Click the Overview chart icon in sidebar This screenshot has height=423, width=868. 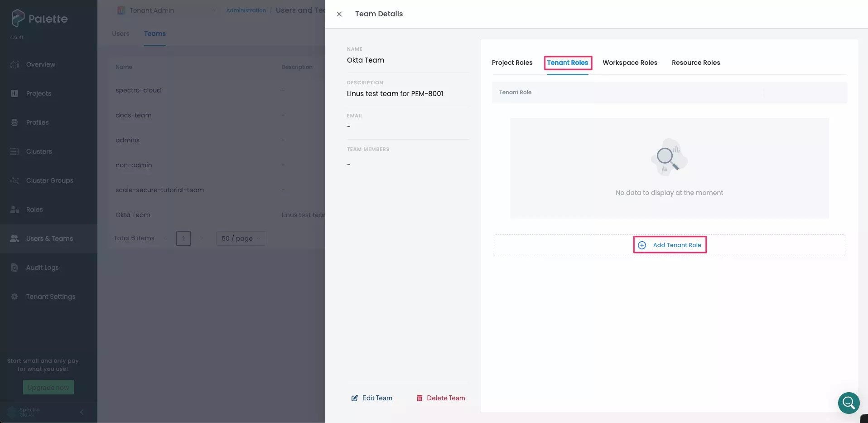(x=14, y=64)
